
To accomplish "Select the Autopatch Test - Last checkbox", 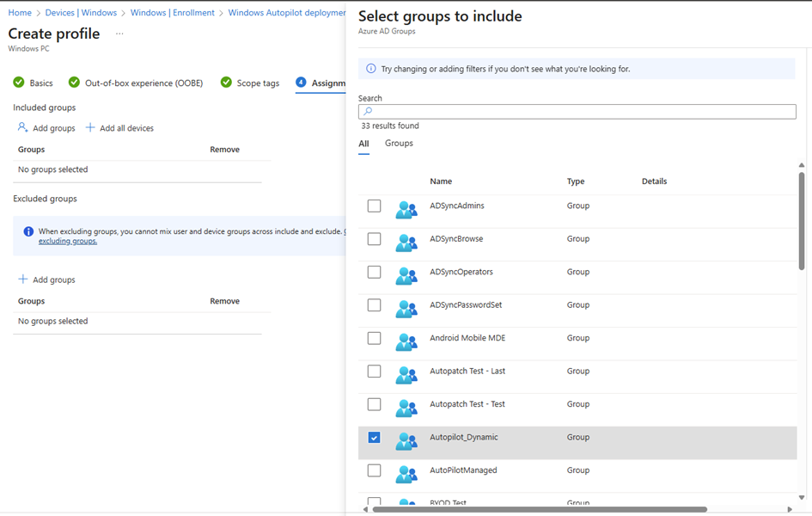I will click(x=374, y=372).
